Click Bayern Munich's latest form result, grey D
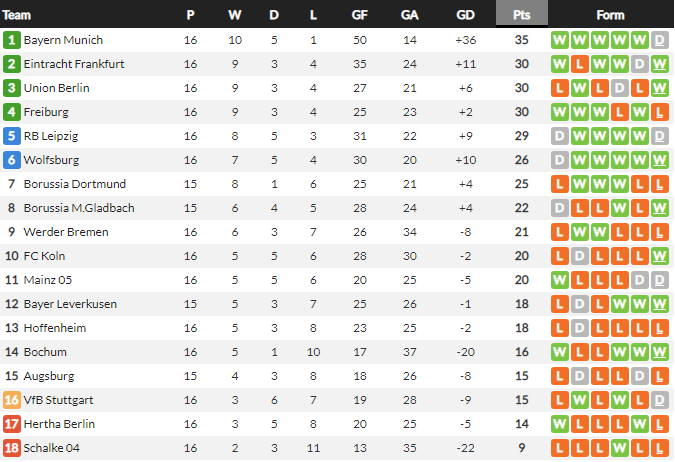 point(659,40)
